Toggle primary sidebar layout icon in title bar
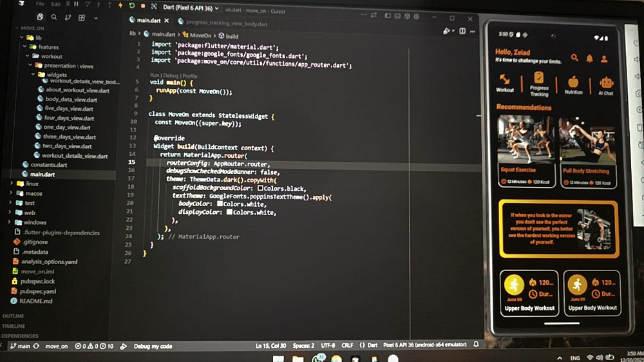Image resolution: width=644 pixels, height=362 pixels. click(388, 15)
